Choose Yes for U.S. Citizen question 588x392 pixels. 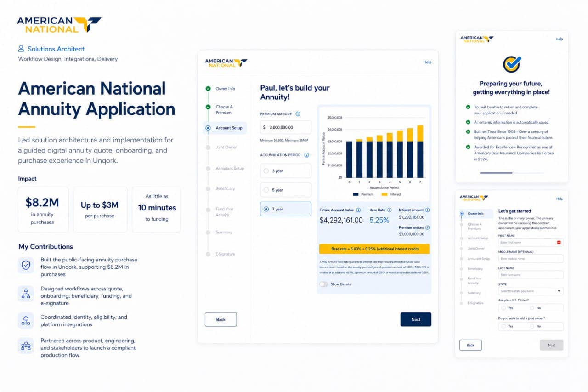click(x=504, y=308)
